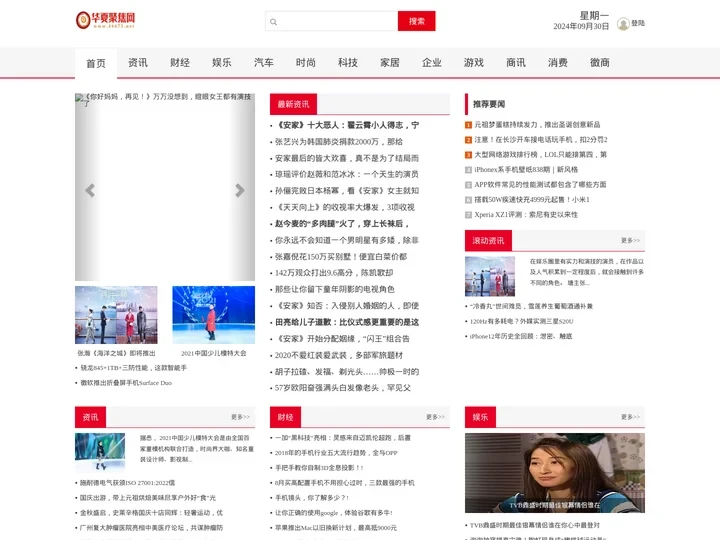Open article 57岁欧阳奋强满头白发
Image resolution: width=720 pixels, height=540 pixels.
click(x=343, y=388)
